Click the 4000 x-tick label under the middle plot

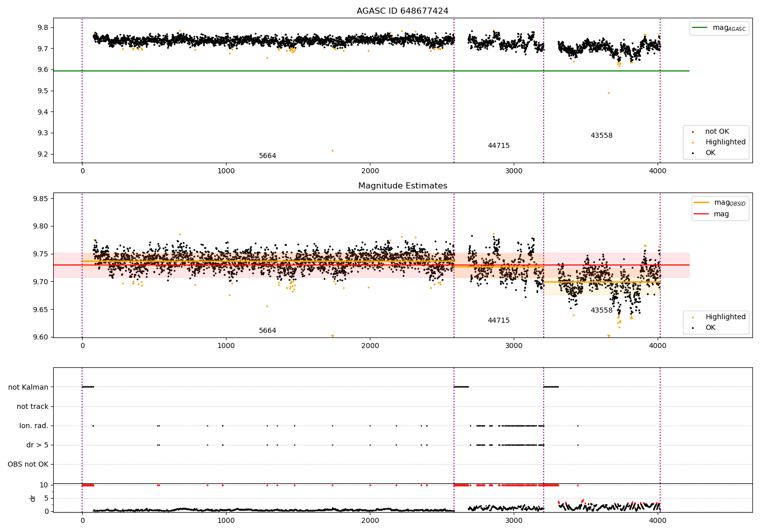tap(658, 346)
